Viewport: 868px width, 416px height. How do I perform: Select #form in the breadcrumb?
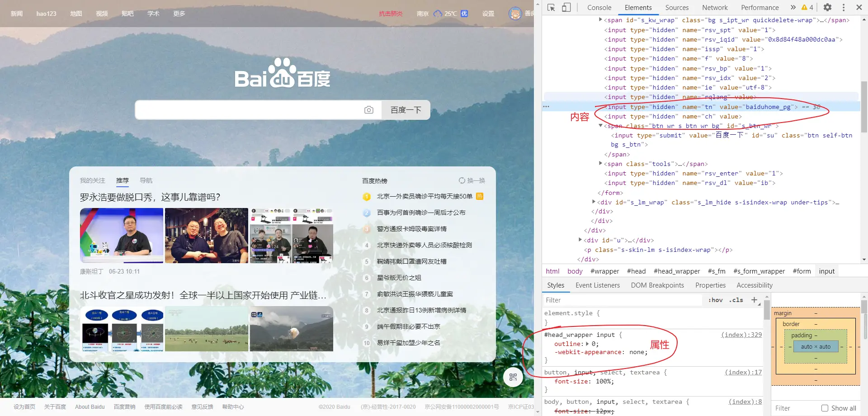pos(802,271)
